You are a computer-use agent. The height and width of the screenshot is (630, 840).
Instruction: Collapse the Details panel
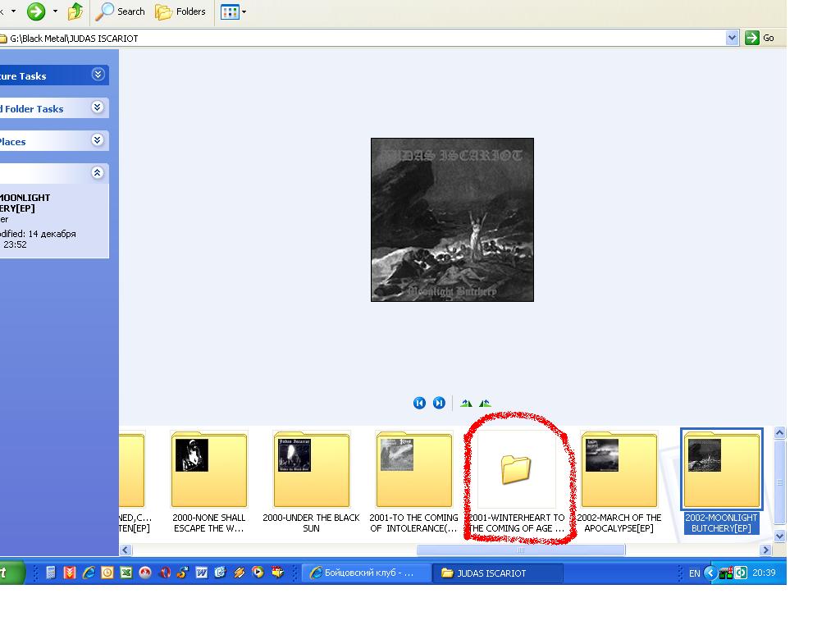click(x=98, y=172)
